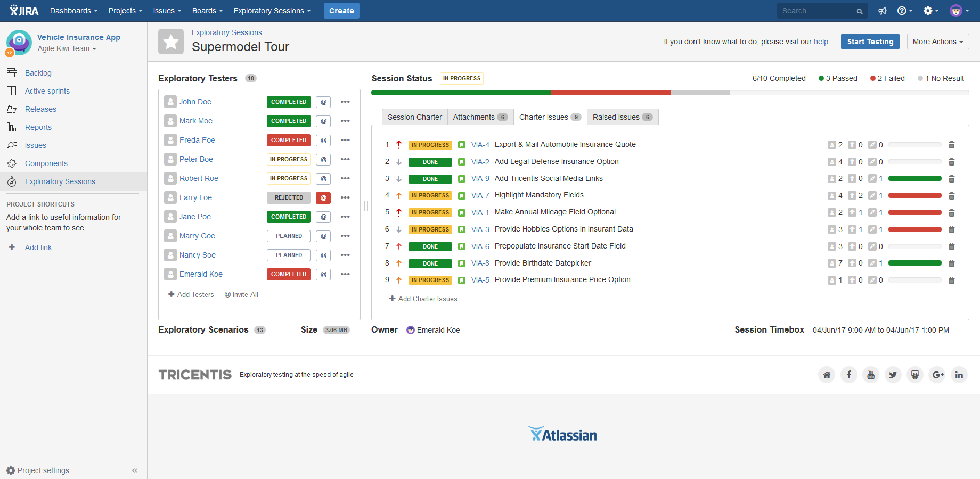Switch to the Session Charter tab
This screenshot has width=980, height=479.
[x=415, y=117]
